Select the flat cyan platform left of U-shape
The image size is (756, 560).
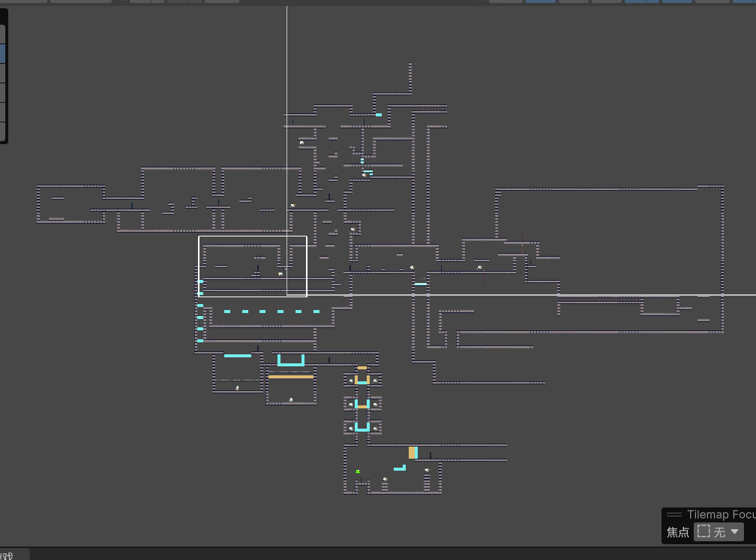[238, 356]
